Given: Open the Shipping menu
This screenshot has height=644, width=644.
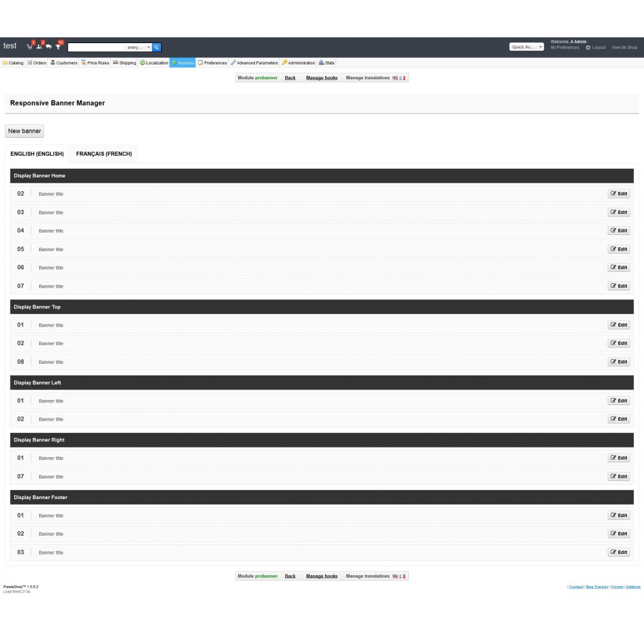Looking at the screenshot, I should point(124,63).
